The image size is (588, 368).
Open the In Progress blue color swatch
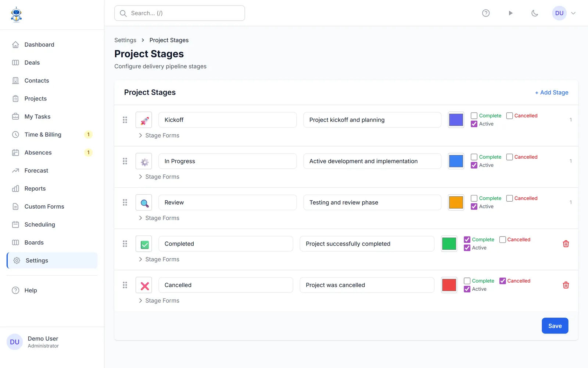pyautogui.click(x=456, y=161)
